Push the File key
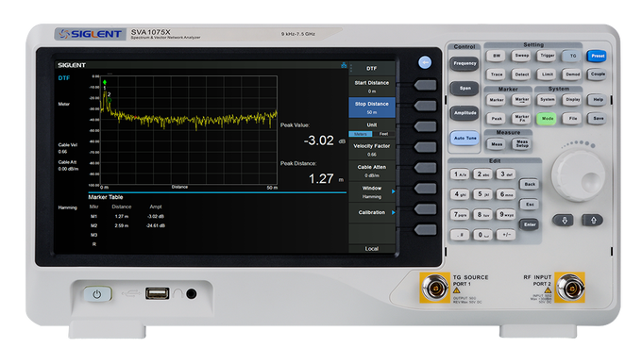This screenshot has width=642, height=364. pyautogui.click(x=572, y=119)
